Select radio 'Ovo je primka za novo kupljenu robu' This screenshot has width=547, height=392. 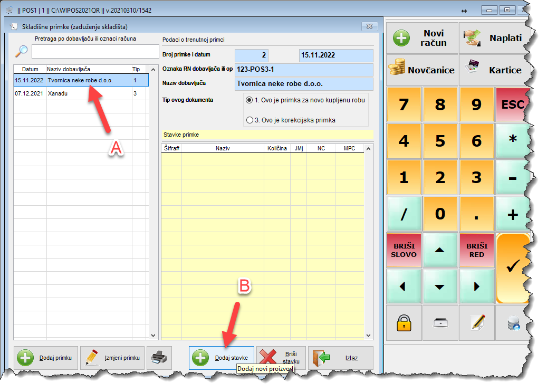tap(249, 100)
